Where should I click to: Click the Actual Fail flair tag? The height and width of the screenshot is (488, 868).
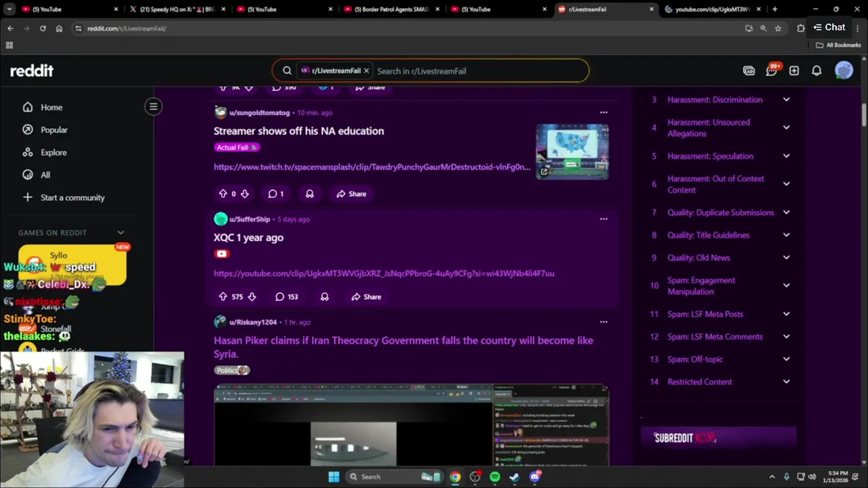point(237,147)
